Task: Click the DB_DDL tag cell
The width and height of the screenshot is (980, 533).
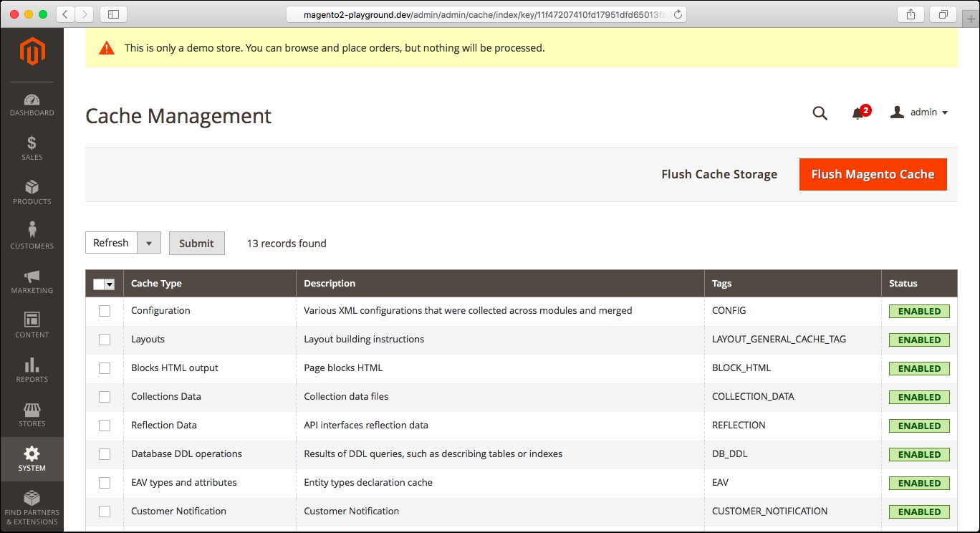Action: coord(730,453)
